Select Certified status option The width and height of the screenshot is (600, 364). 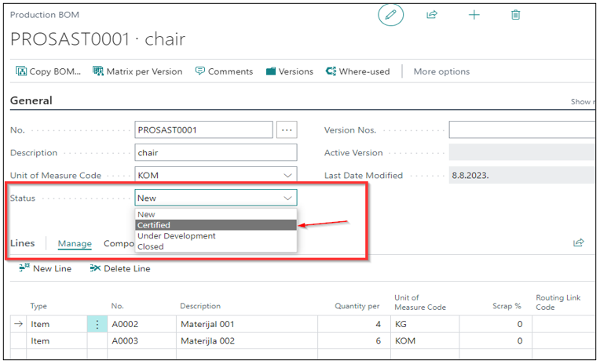click(216, 225)
